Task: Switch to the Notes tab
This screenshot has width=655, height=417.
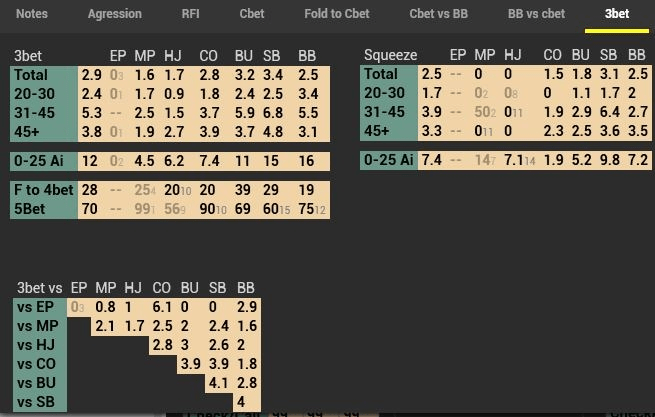Action: (32, 14)
